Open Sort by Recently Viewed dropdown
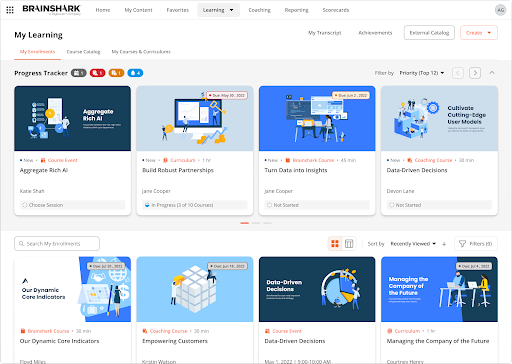Screen dimensions: 512x364 [x=413, y=244]
